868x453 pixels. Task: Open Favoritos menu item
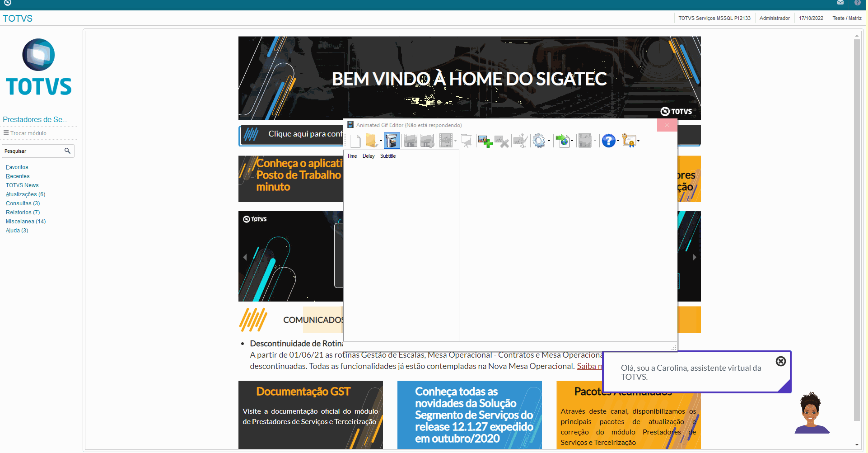[x=17, y=167]
